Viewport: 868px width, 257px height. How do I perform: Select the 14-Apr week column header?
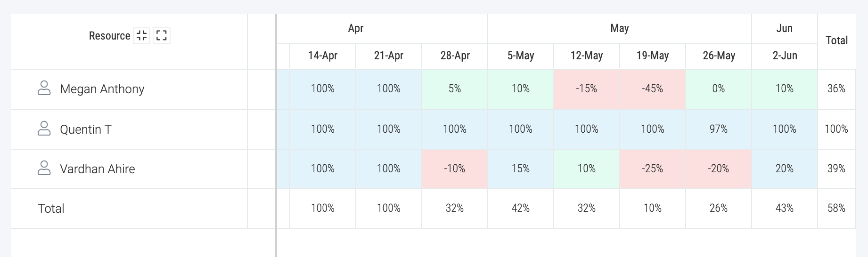tap(323, 56)
